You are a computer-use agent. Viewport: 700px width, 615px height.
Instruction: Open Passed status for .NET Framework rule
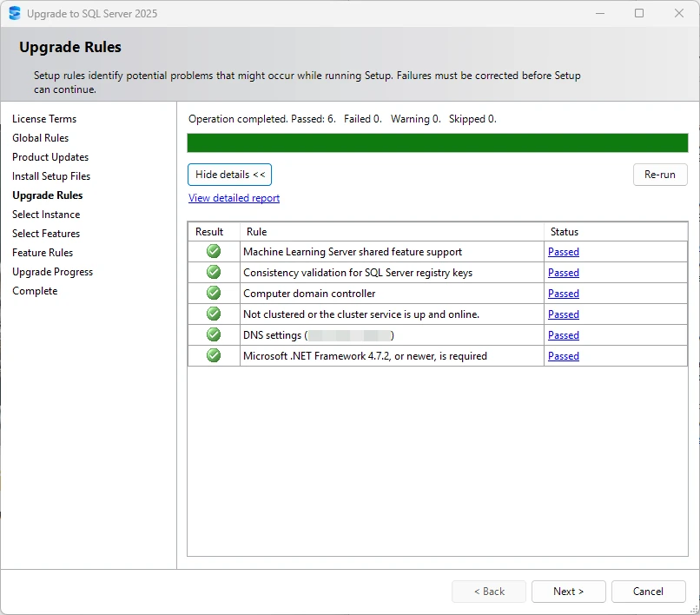point(564,356)
